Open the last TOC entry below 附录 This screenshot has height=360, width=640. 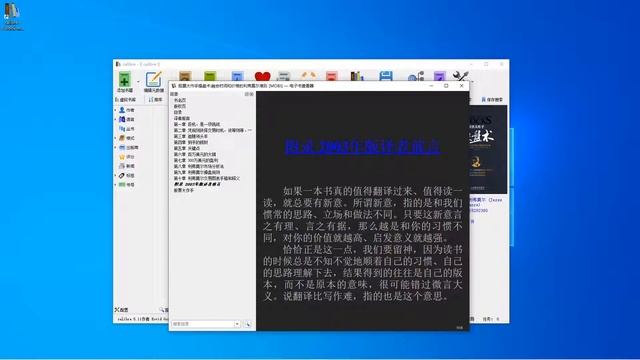[x=184, y=191]
